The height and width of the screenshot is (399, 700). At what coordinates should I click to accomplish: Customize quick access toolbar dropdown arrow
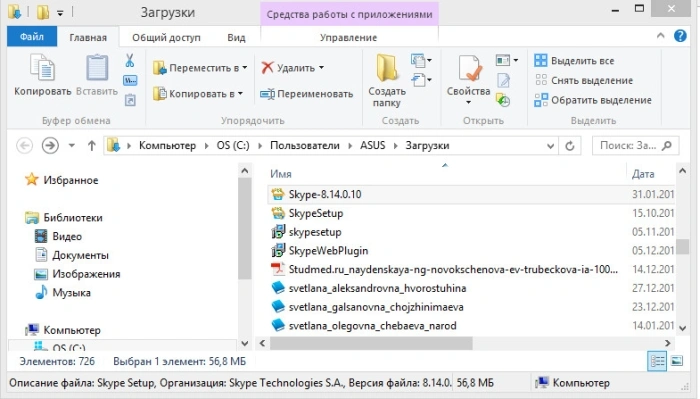point(60,13)
